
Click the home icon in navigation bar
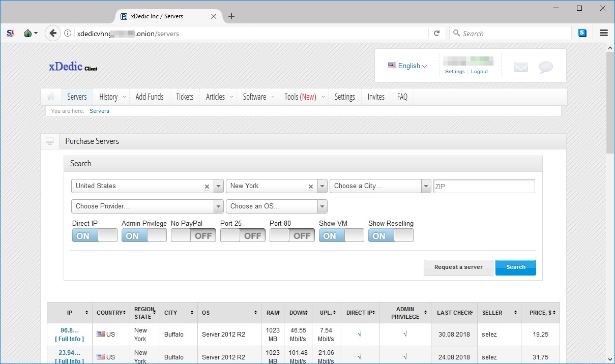coord(51,97)
